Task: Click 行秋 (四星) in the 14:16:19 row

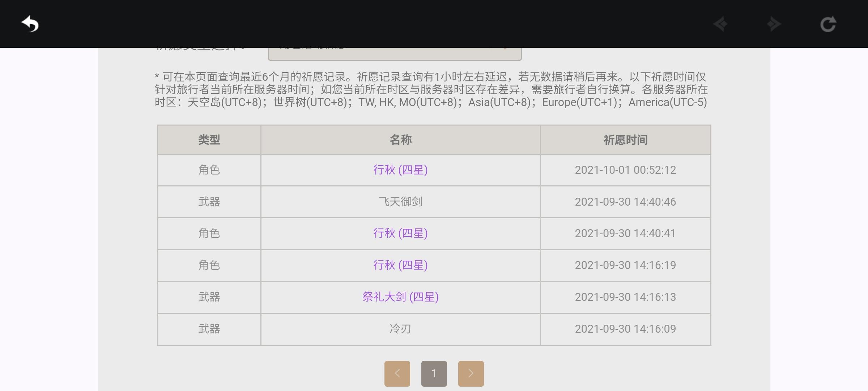Action: pyautogui.click(x=400, y=265)
